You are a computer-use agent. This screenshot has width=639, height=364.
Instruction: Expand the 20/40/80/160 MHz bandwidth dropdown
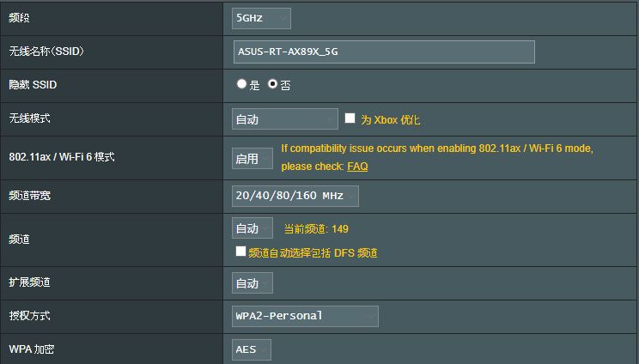point(295,196)
